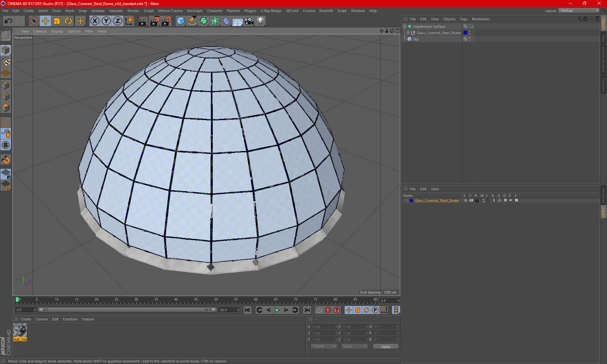Toggle Z axis lock

[118, 21]
